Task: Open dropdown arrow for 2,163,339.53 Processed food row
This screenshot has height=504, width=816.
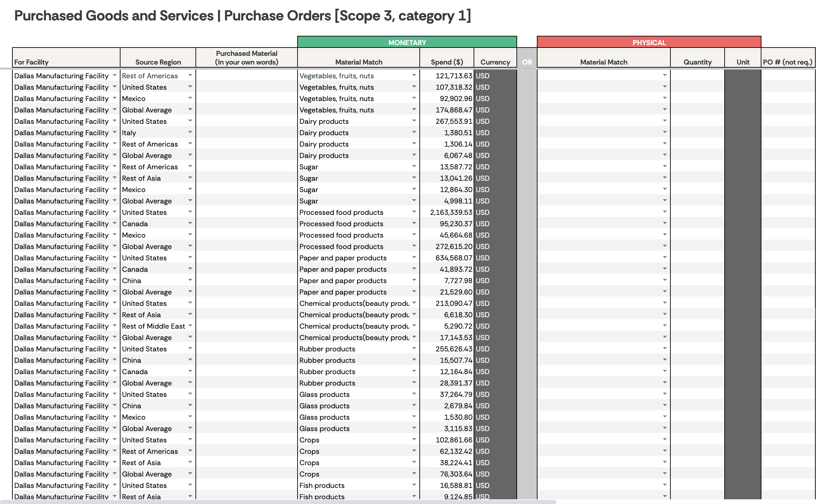Action: point(414,212)
